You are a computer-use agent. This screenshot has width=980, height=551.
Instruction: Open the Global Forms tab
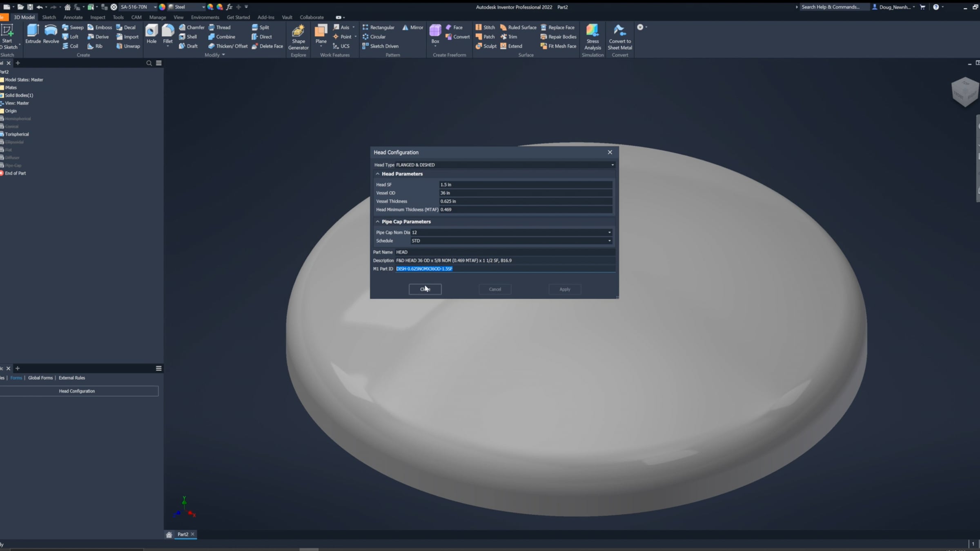pos(40,378)
